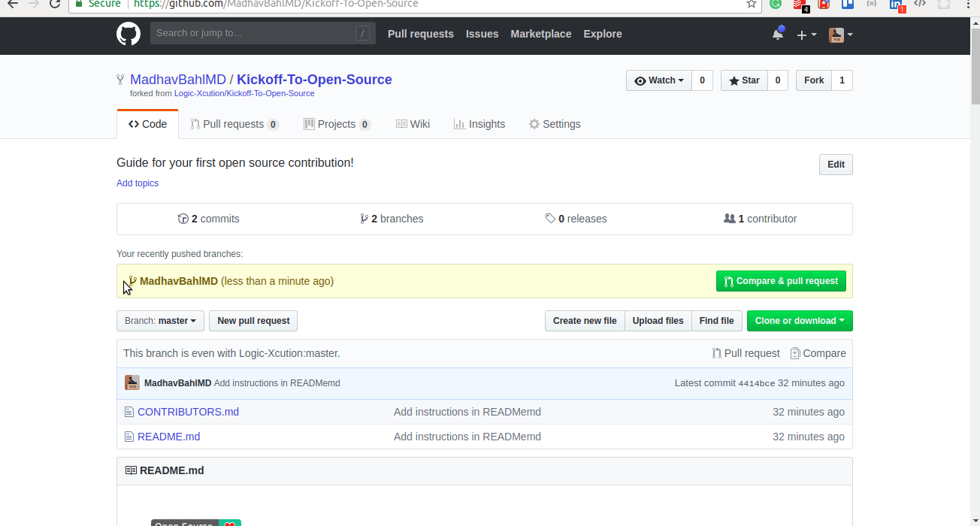This screenshot has height=526, width=980.
Task: Switch to the Projects tab
Action: tap(337, 124)
